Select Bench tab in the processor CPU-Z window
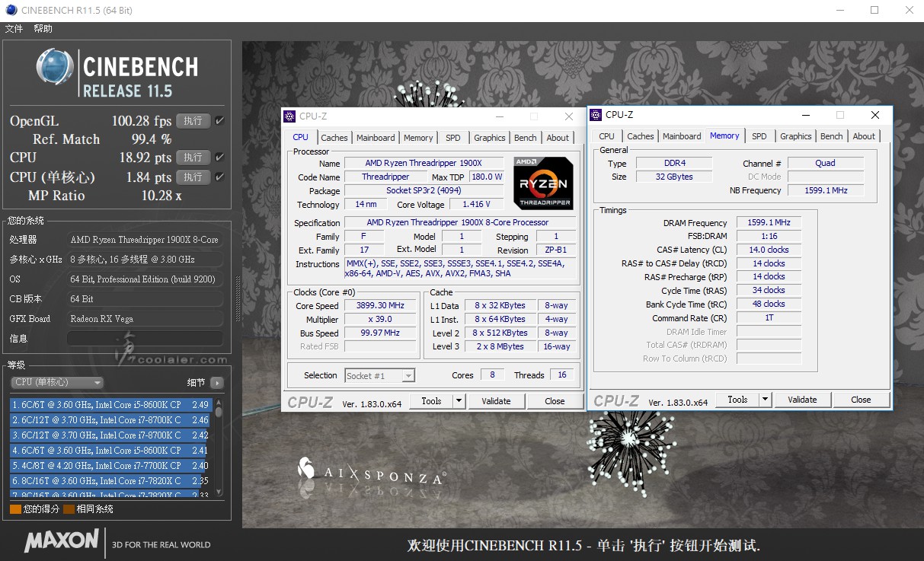This screenshot has width=924, height=561. coord(526,138)
